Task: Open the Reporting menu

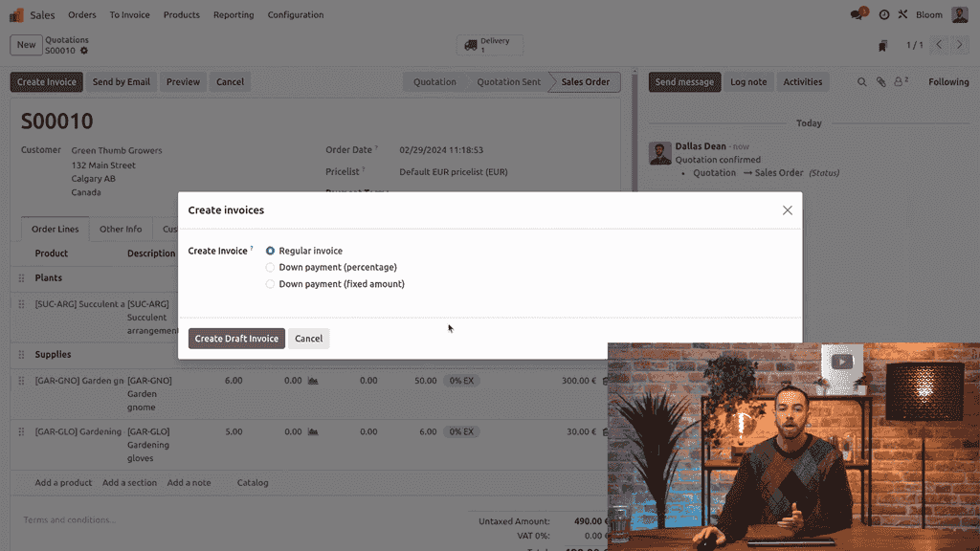Action: (234, 14)
